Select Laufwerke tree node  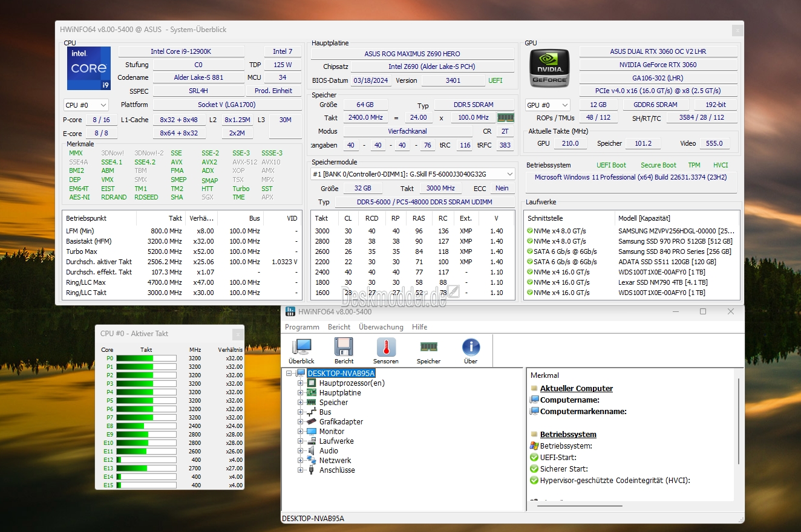coord(336,441)
